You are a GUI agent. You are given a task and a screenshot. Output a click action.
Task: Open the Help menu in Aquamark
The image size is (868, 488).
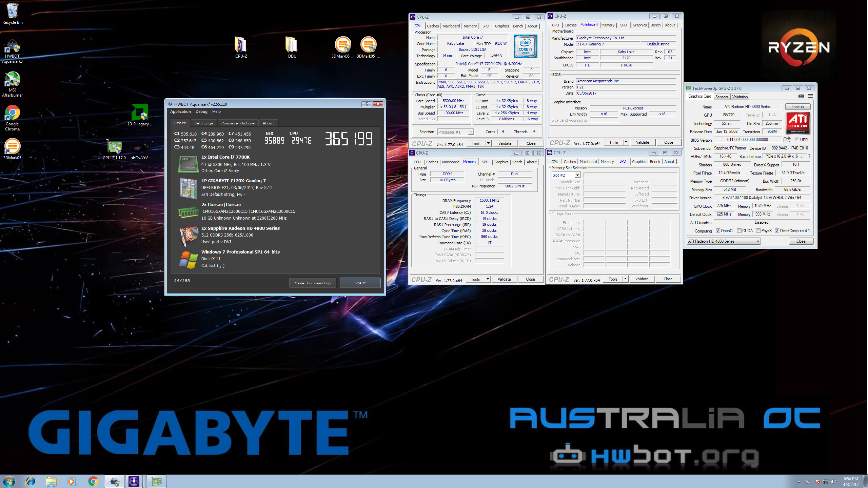pyautogui.click(x=216, y=111)
